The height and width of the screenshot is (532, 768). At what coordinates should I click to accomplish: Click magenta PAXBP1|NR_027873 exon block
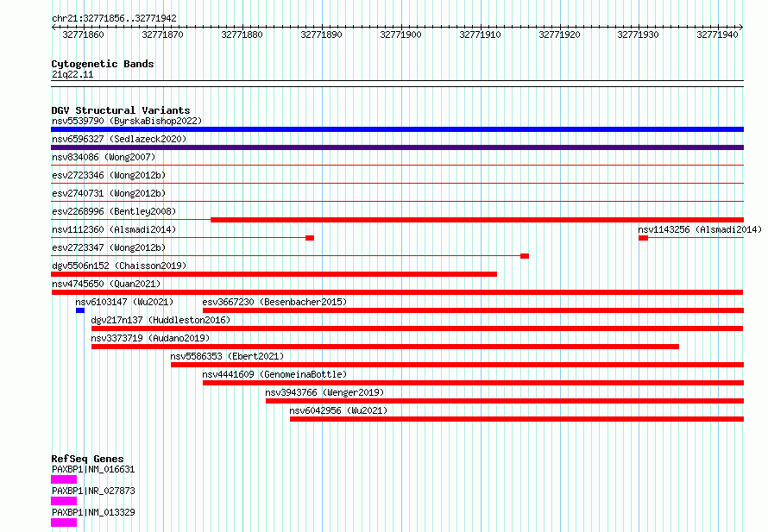click(x=64, y=501)
